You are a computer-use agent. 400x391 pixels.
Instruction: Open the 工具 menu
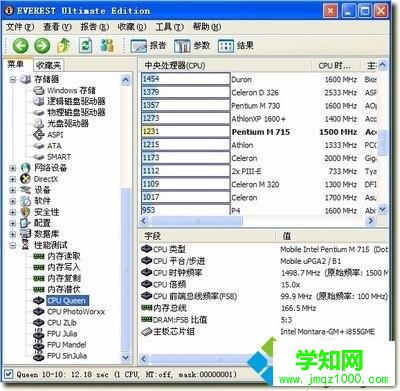point(169,27)
